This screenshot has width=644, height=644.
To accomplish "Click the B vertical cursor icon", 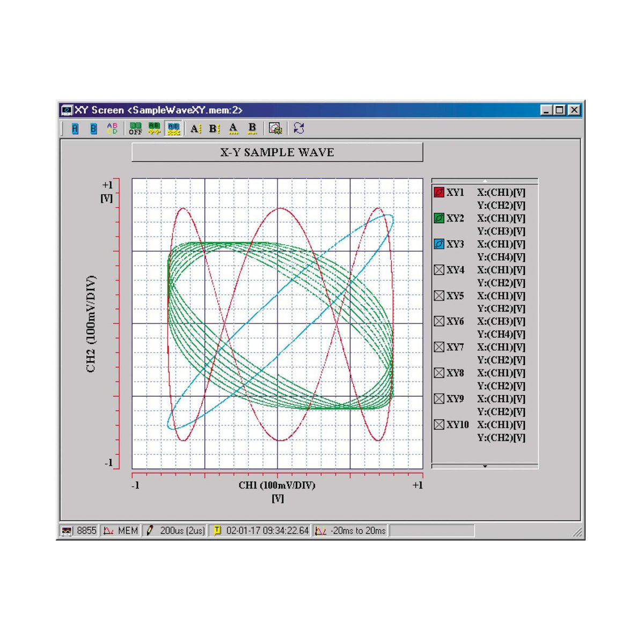I will [214, 129].
